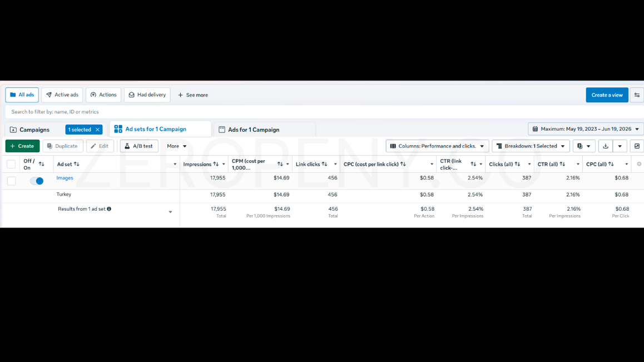Screen dimensions: 644x362
Task: Sort by Impressions arrows
Action: pyautogui.click(x=216, y=165)
